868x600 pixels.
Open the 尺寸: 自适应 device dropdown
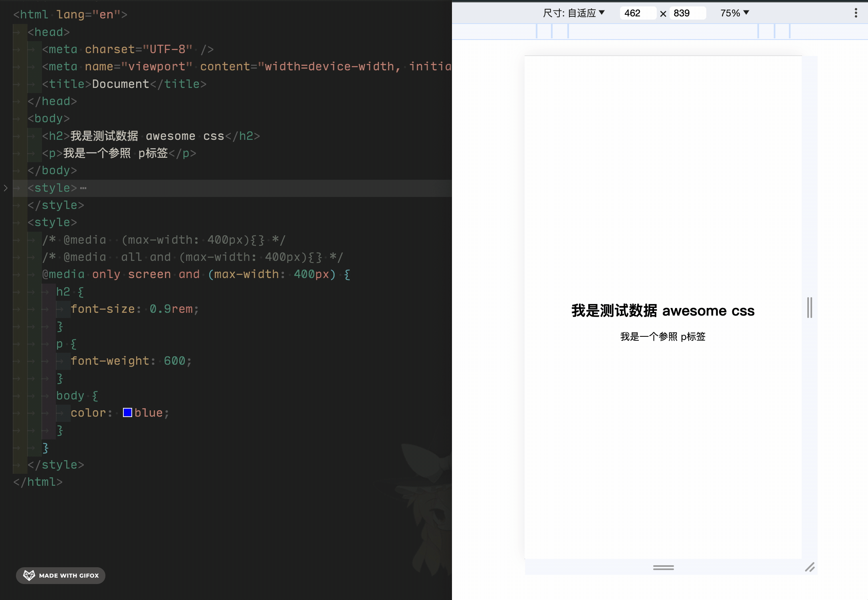[573, 13]
